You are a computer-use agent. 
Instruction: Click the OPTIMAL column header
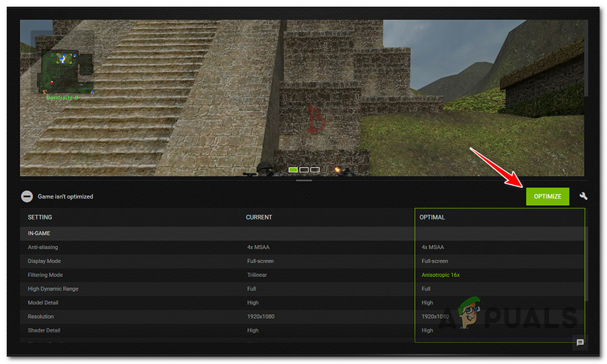click(x=432, y=217)
